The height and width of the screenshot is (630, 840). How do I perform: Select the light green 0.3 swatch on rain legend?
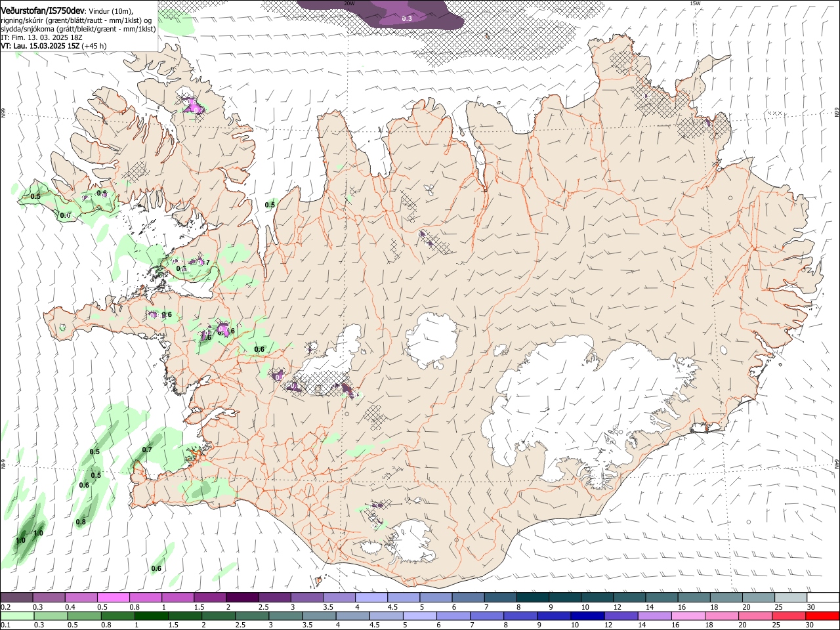coord(51,616)
